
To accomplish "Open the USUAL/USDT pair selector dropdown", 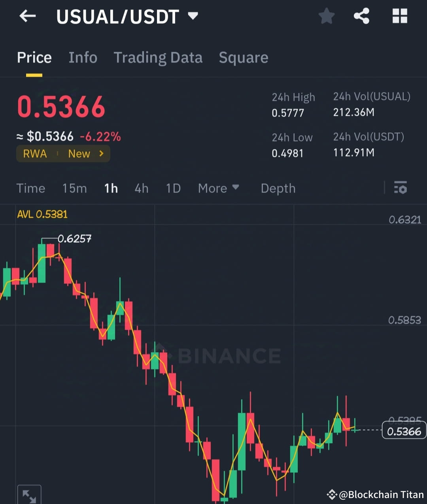I will tap(193, 16).
